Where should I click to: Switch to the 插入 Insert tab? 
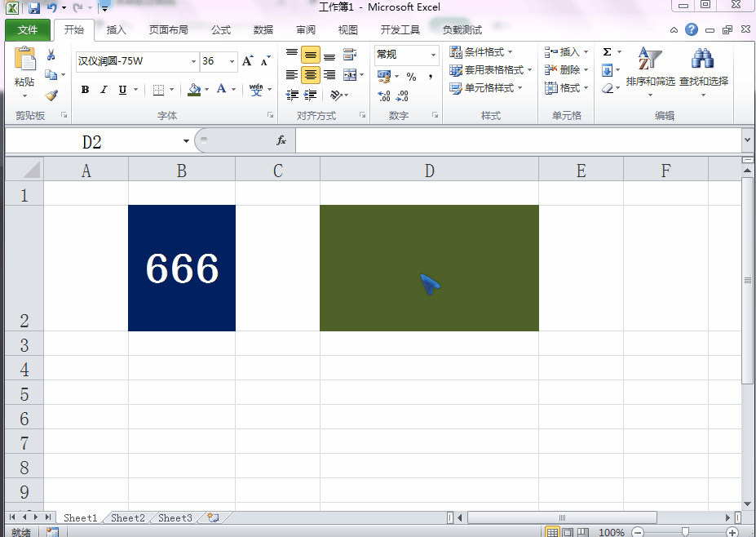point(116,30)
